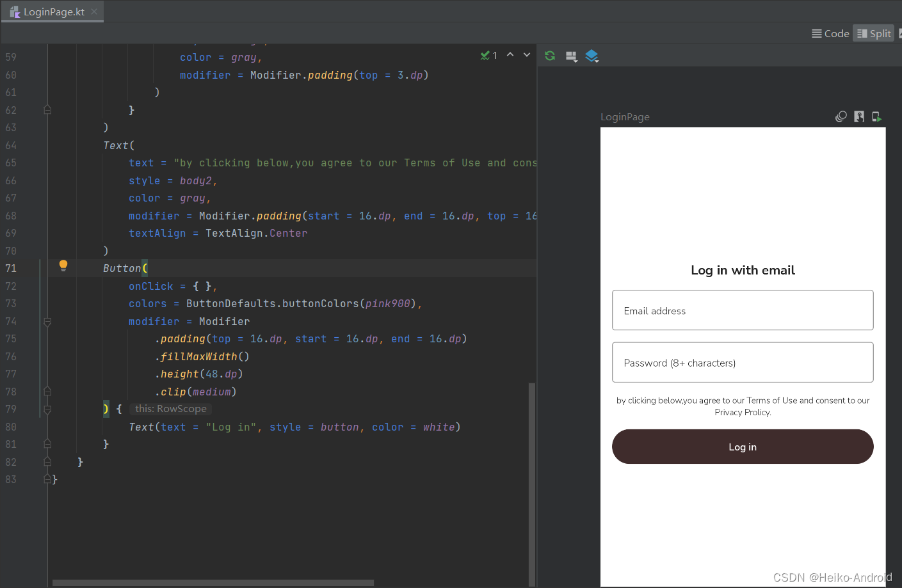Click pink900 color reference on line 73
The width and height of the screenshot is (902, 588).
(388, 303)
